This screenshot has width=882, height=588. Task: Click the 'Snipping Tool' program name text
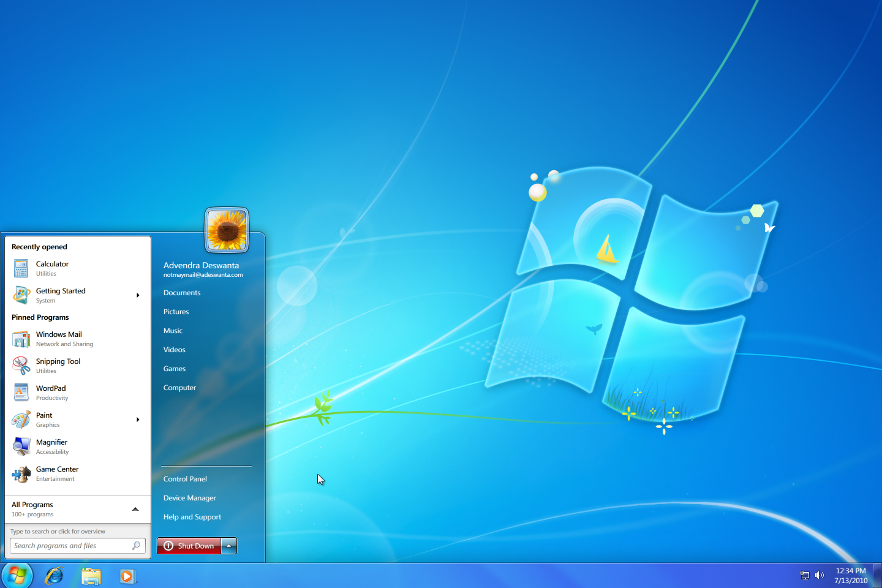(58, 361)
